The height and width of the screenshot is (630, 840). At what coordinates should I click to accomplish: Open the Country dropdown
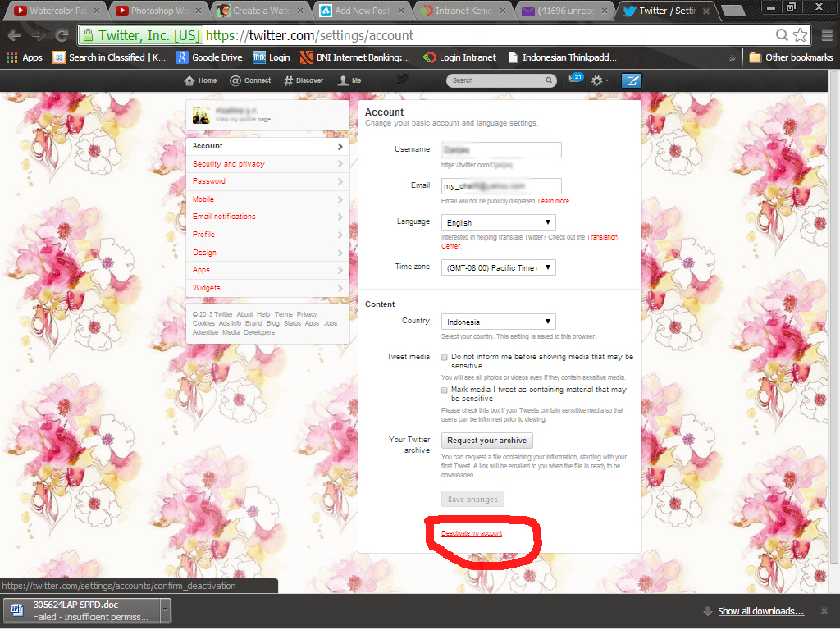498,322
